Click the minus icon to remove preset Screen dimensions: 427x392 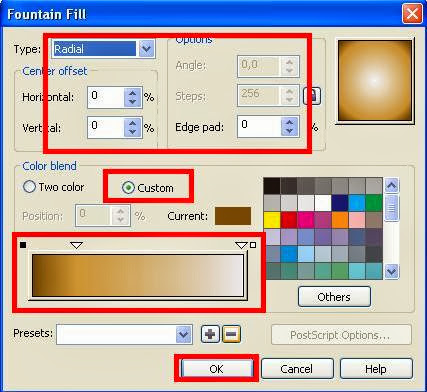point(231,334)
